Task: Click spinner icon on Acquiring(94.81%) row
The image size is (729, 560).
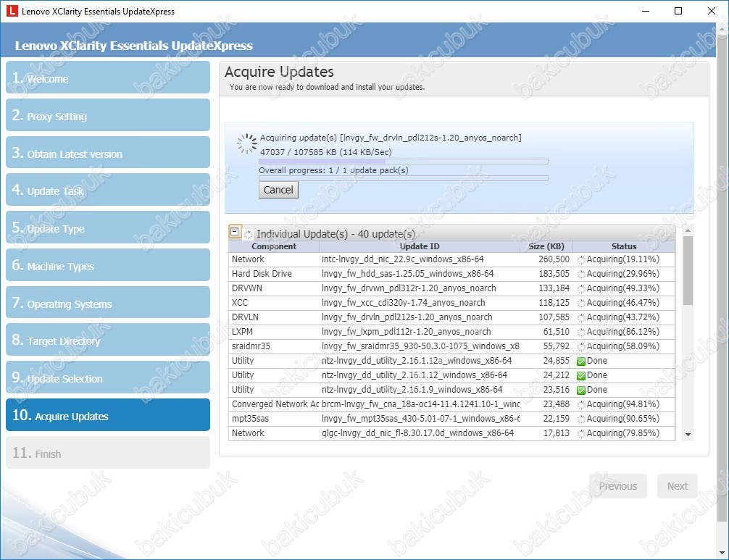Action: (x=581, y=404)
